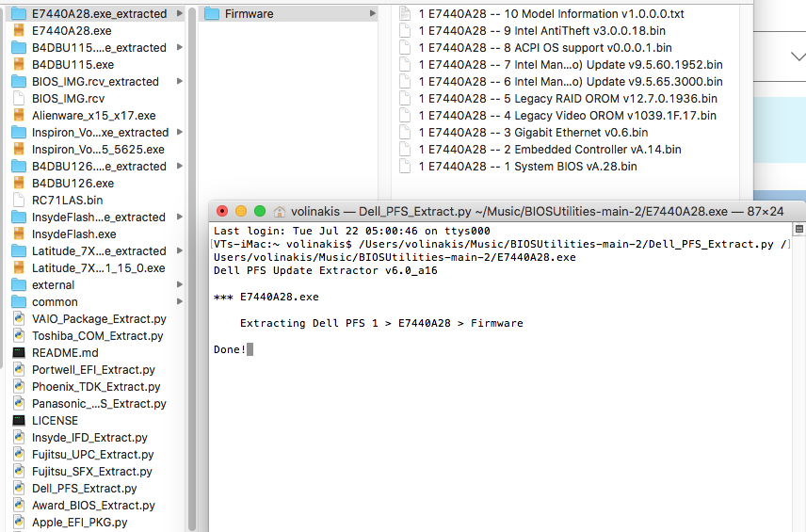Screen dimensions: 806x532
Task: Click the Award_BIOS_Extract.py Python icon
Action: click(x=19, y=506)
